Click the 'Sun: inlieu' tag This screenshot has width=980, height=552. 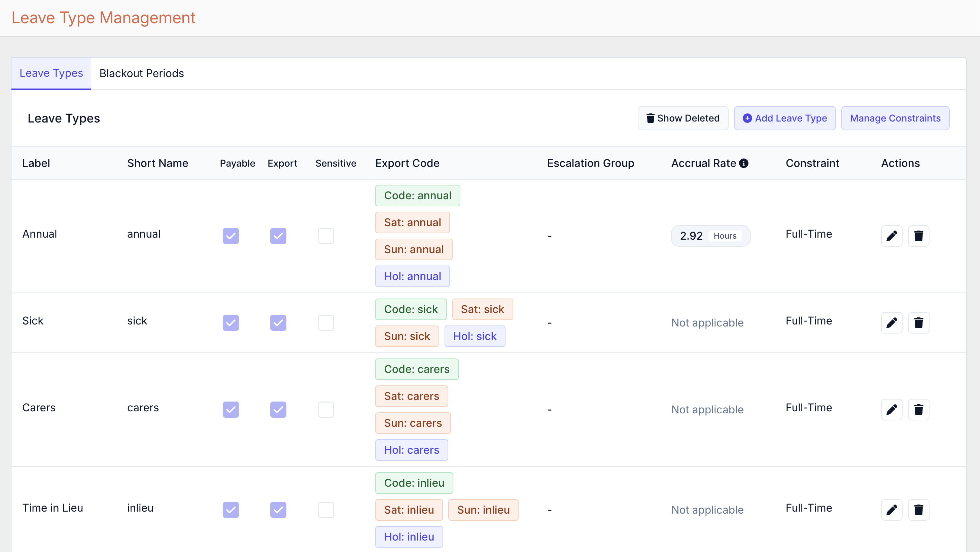[x=483, y=510]
